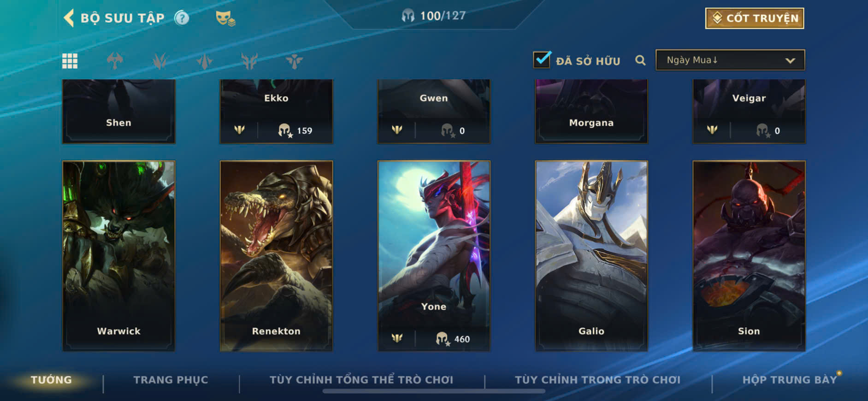Filter by the fourth role emblem icon
This screenshot has width=868, height=401.
click(249, 61)
